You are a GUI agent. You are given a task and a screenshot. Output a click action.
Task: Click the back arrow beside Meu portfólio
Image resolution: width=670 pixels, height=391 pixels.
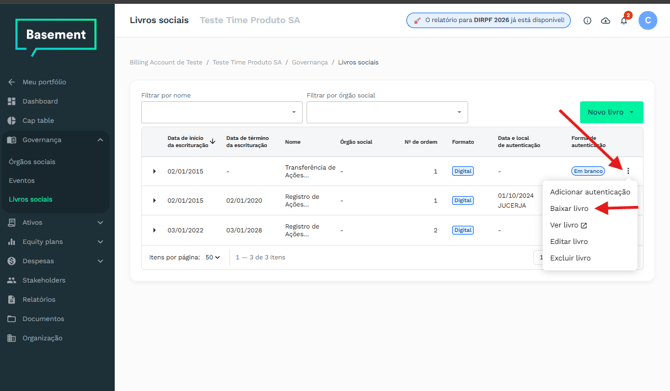[x=12, y=82]
